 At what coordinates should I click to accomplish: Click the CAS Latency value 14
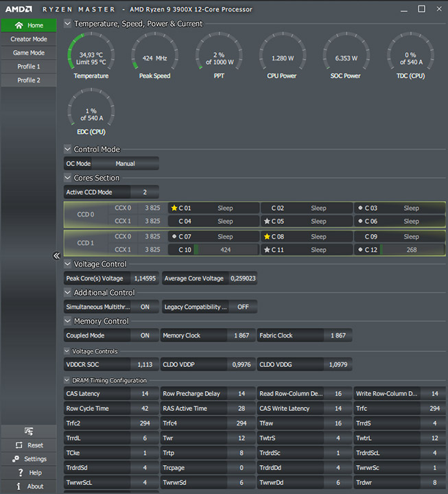(145, 394)
